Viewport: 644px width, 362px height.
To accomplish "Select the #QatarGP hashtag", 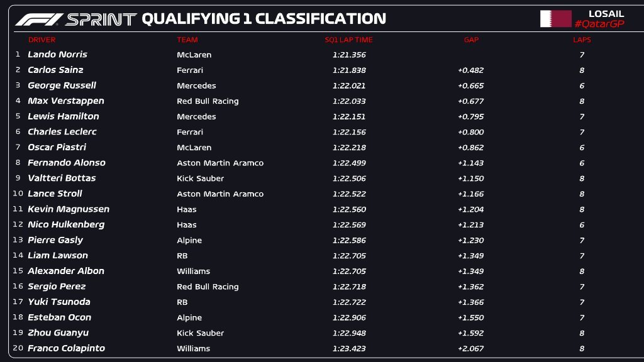I will pos(599,24).
